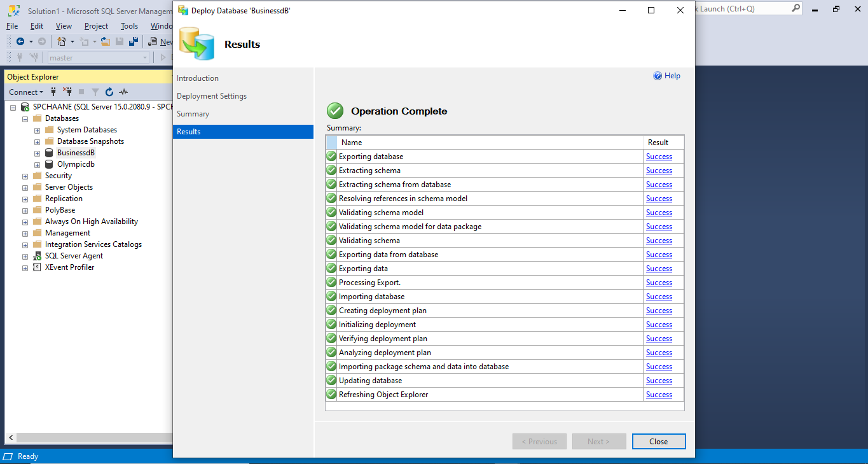Go to the Summary wizard page
Image resolution: width=868 pixels, height=464 pixels.
click(193, 114)
